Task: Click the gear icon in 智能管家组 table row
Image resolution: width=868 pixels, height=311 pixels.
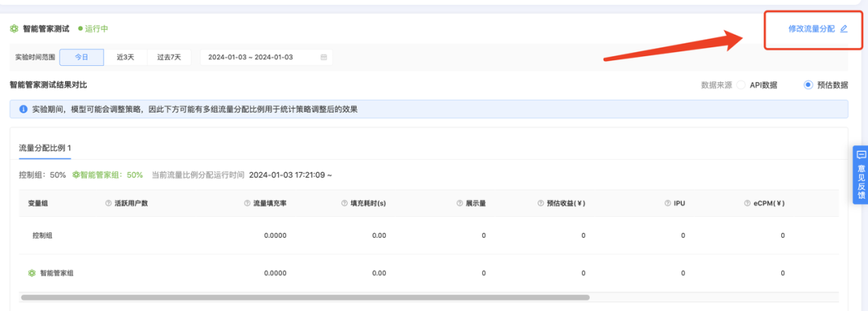Action: [x=32, y=272]
